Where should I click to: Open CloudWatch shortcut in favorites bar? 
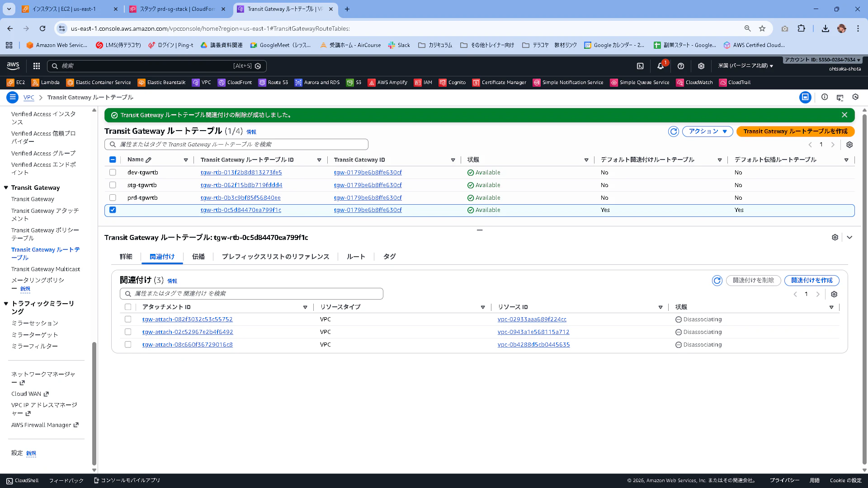click(694, 82)
